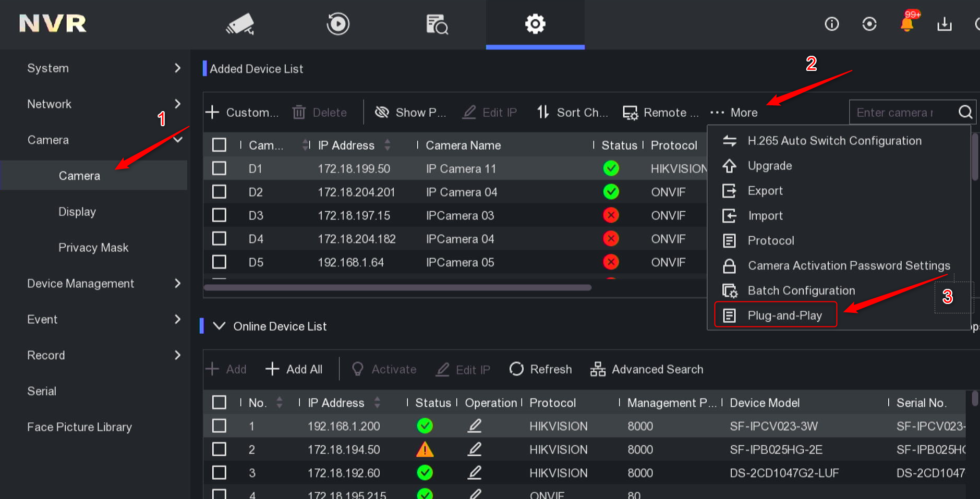Screen dimensions: 980x499
Task: Click vertical scrollbar of Added Device List
Action: coord(975,156)
